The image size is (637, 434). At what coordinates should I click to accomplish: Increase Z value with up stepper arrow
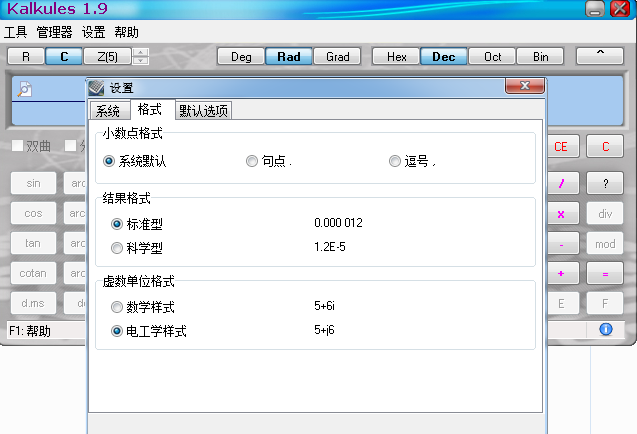[x=141, y=52]
